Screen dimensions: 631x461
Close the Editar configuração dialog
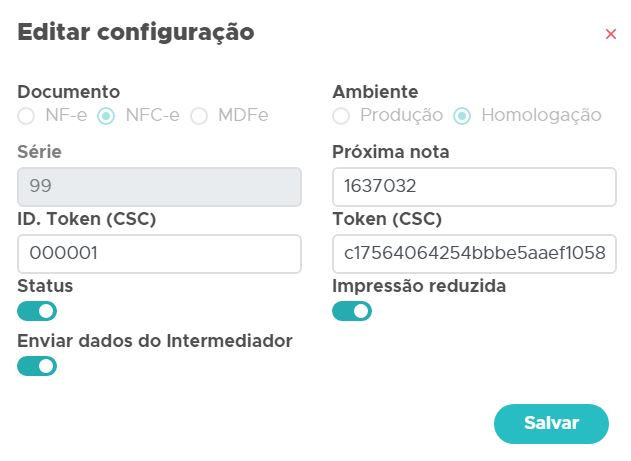pyautogui.click(x=611, y=34)
